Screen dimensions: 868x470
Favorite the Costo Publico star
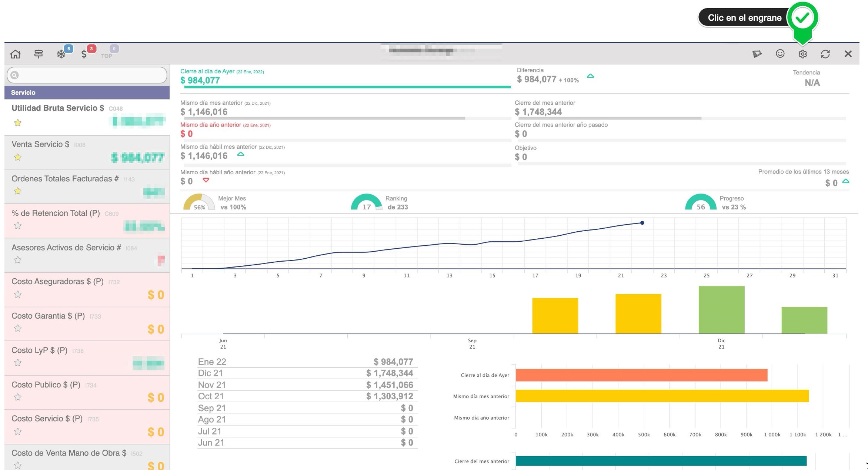17,397
